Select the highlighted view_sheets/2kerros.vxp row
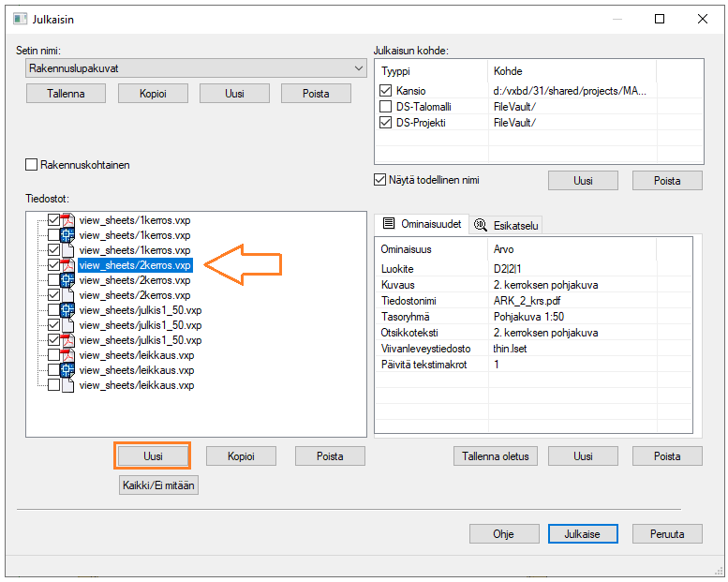 [x=135, y=265]
